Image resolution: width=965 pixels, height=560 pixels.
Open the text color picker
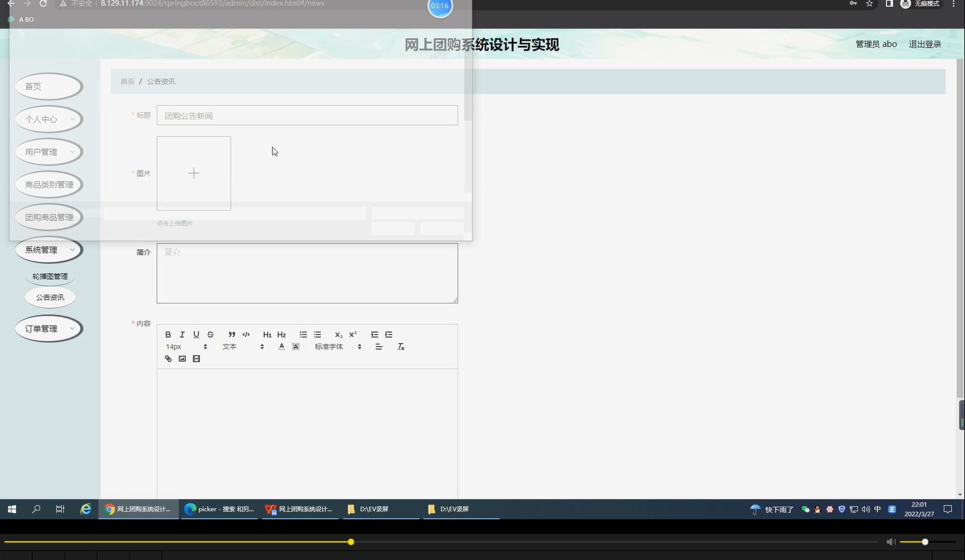click(x=281, y=347)
